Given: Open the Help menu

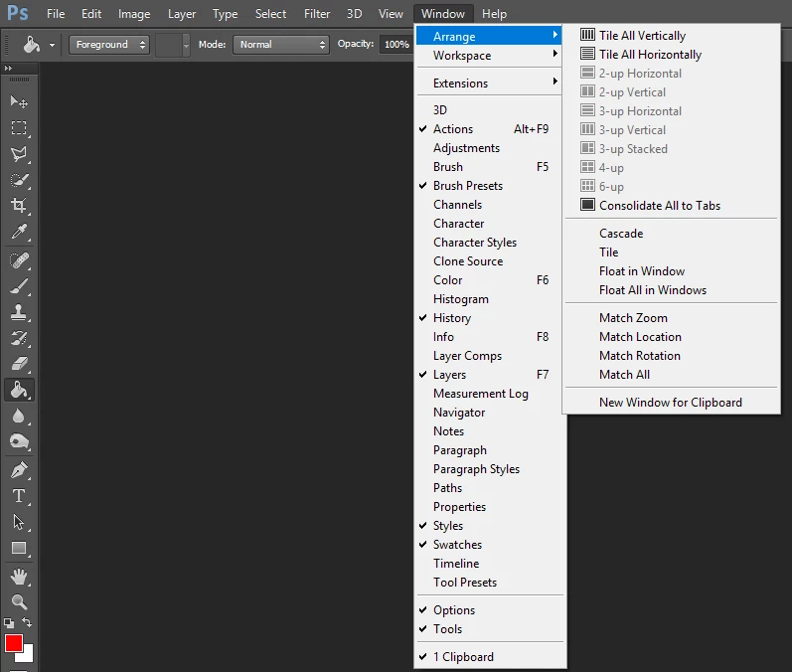Looking at the screenshot, I should pyautogui.click(x=494, y=14).
